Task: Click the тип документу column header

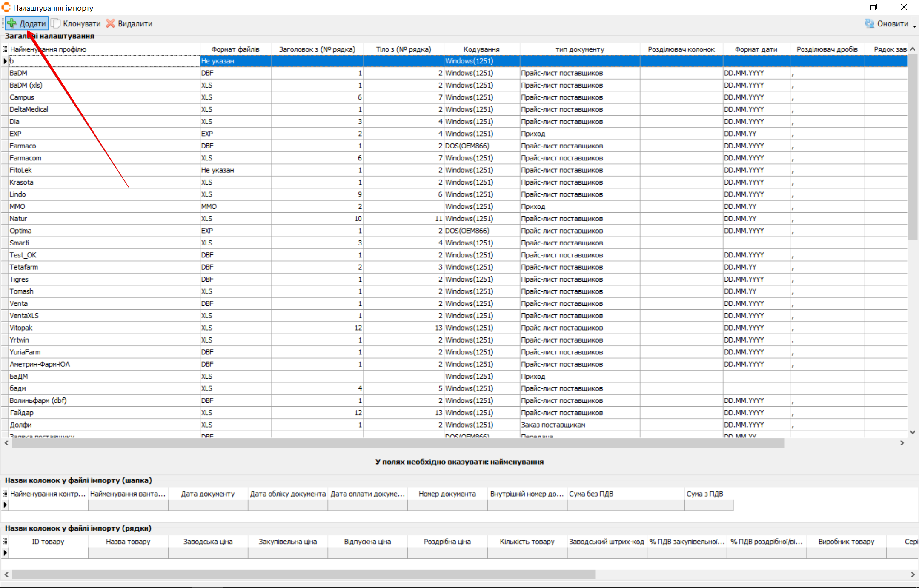Action: pos(580,49)
